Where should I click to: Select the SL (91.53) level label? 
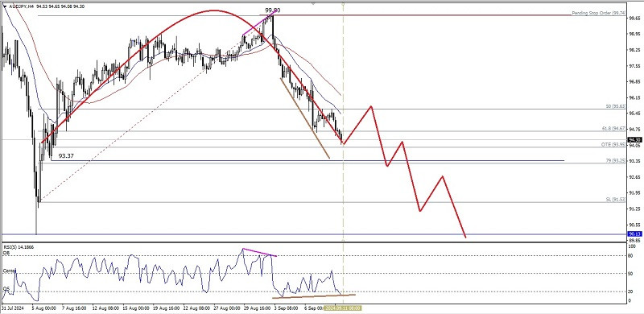point(616,200)
